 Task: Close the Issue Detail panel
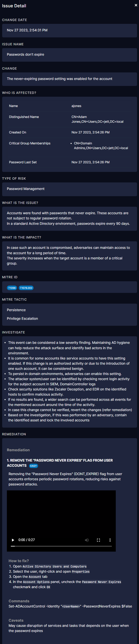coord(136,5)
